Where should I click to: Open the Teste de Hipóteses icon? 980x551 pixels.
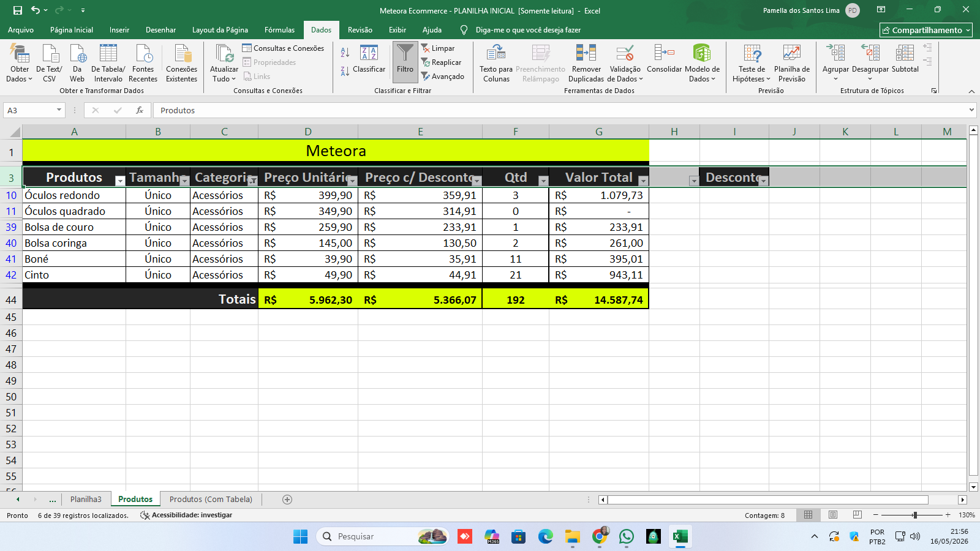click(752, 54)
